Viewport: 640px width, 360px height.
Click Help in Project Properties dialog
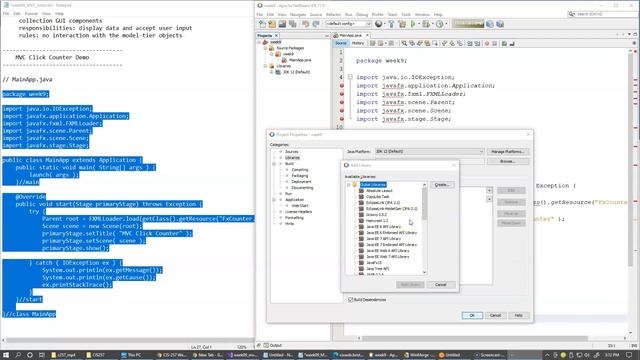point(518,316)
